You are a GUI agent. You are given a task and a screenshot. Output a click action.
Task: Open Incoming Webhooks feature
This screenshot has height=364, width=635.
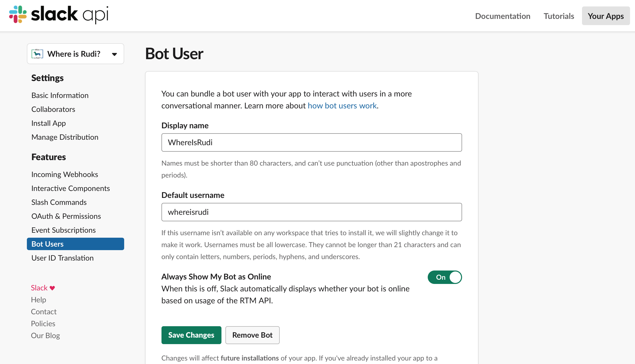click(x=64, y=174)
